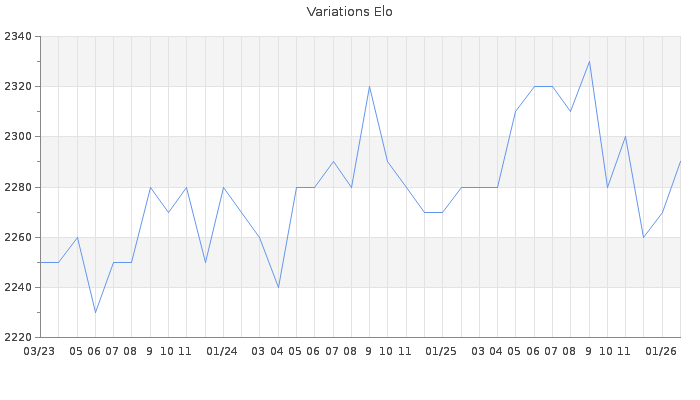Click the 2300 y-axis label
The height and width of the screenshot is (400, 700).
(17, 137)
